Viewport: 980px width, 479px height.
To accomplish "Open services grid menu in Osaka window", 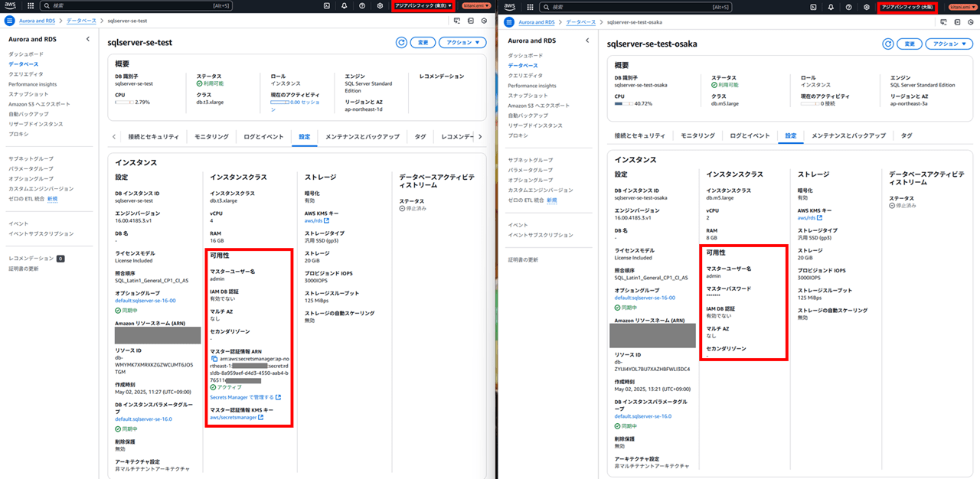I will [x=529, y=6].
